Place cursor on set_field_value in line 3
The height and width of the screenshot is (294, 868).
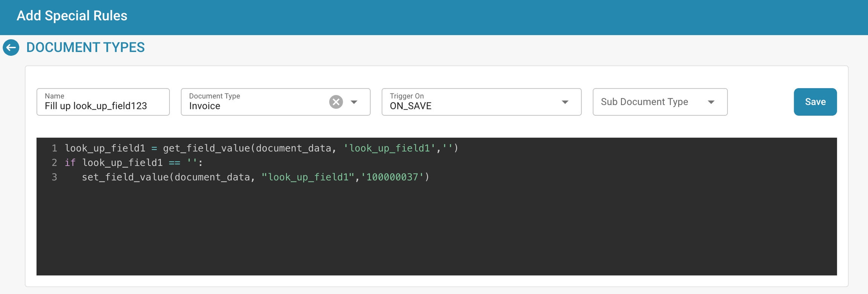[125, 177]
